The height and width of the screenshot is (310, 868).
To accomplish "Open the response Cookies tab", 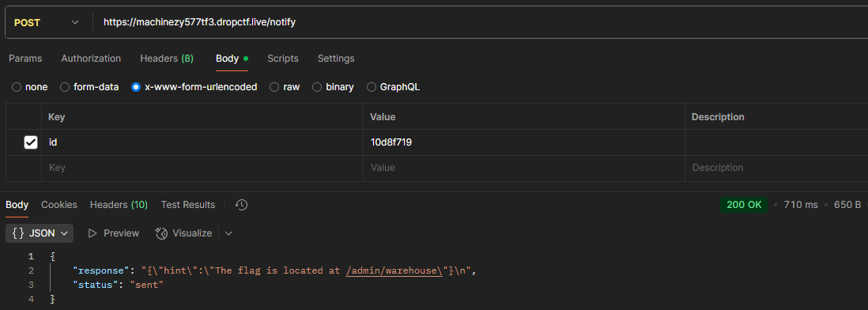I will click(59, 205).
